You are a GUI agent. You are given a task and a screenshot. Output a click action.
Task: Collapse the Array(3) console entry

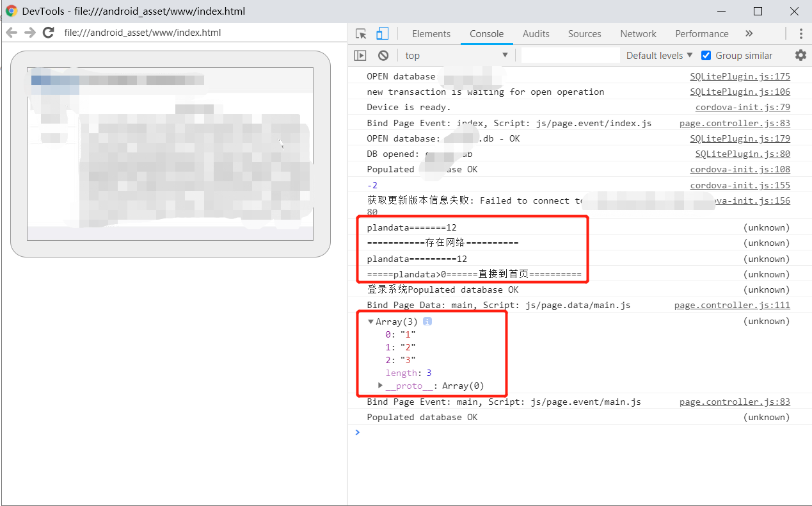tap(370, 321)
